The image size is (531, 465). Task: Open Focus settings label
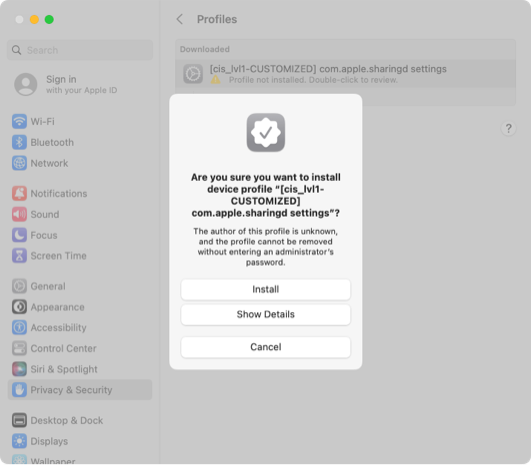(44, 235)
